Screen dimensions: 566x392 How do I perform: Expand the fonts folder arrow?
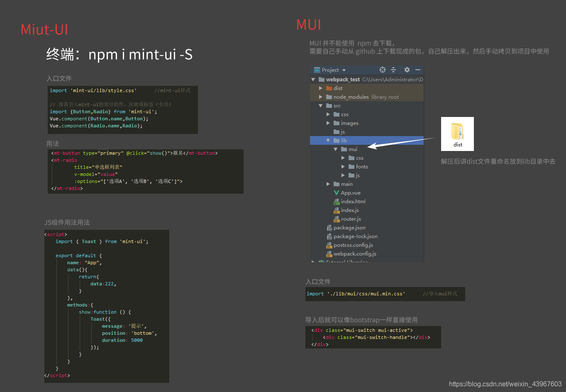point(343,166)
